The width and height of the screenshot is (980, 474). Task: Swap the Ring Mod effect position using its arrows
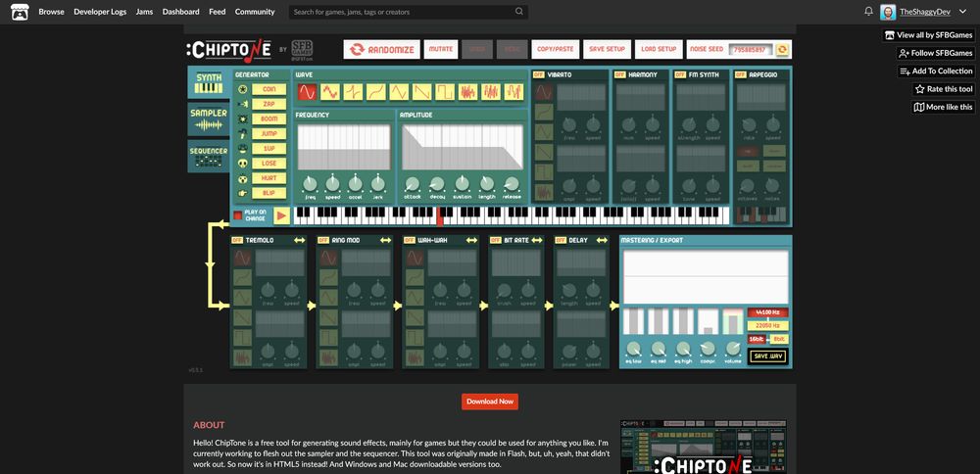coord(385,240)
